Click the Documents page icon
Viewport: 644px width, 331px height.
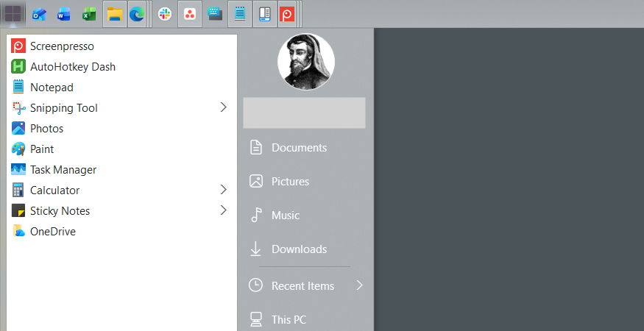pyautogui.click(x=256, y=147)
